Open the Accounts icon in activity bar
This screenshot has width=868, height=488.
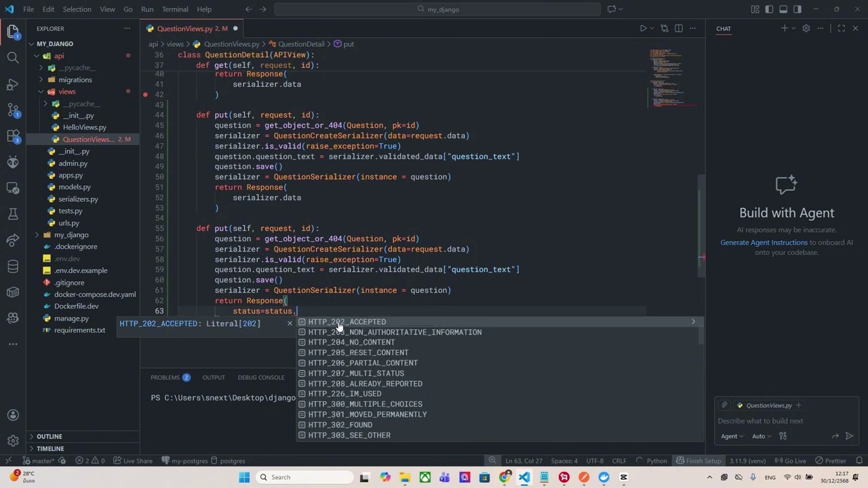point(13,415)
